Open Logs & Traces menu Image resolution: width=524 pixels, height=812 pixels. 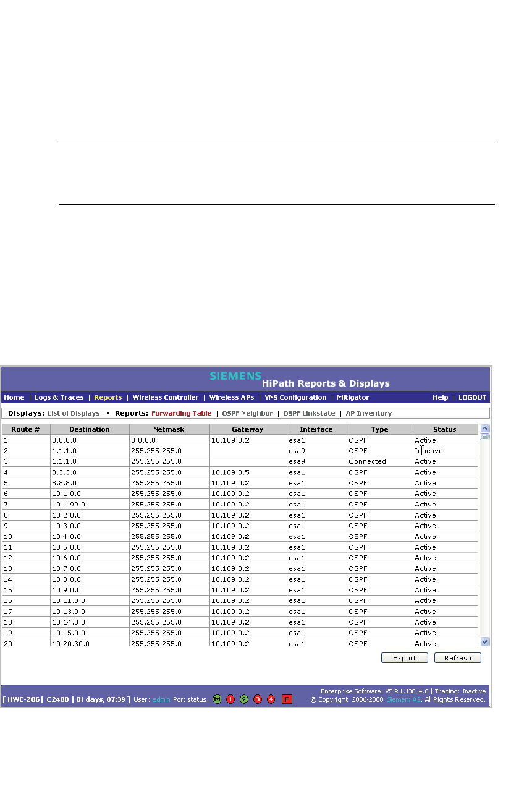(x=59, y=397)
